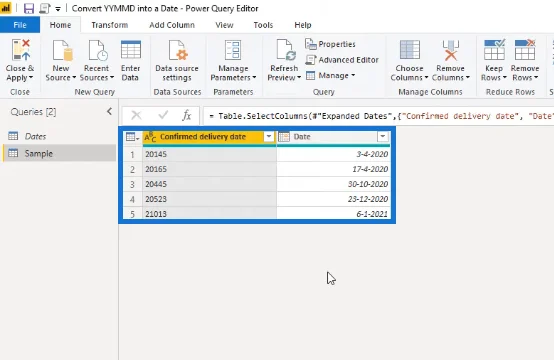Click date cell 17-4-2020
Image resolution: width=554 pixels, height=360 pixels.
point(334,169)
